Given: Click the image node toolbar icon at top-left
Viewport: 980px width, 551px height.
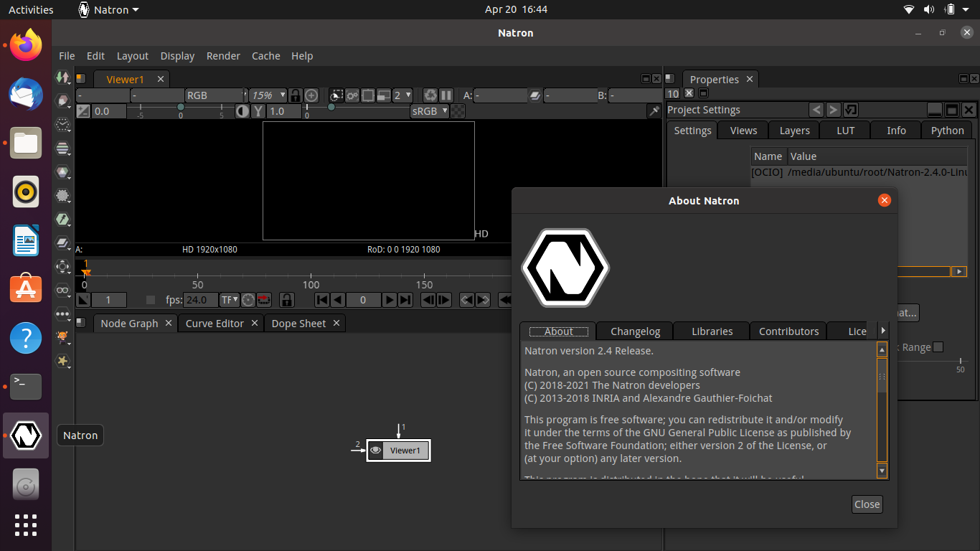Looking at the screenshot, I should [63, 77].
